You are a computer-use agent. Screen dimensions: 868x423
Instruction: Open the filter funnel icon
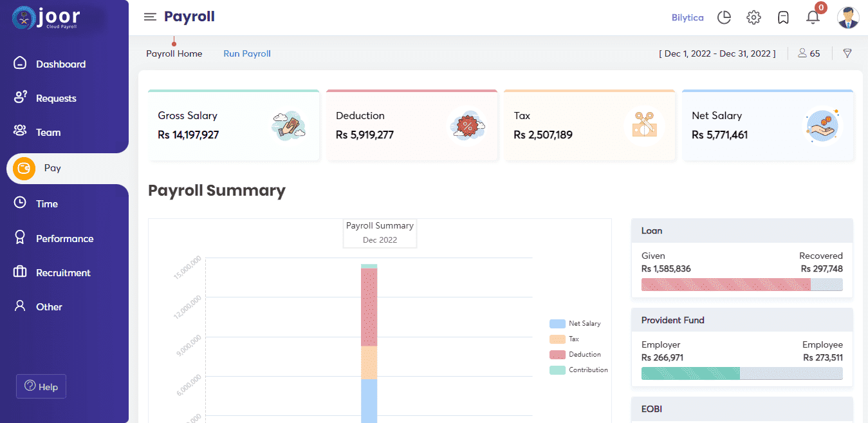pos(847,53)
